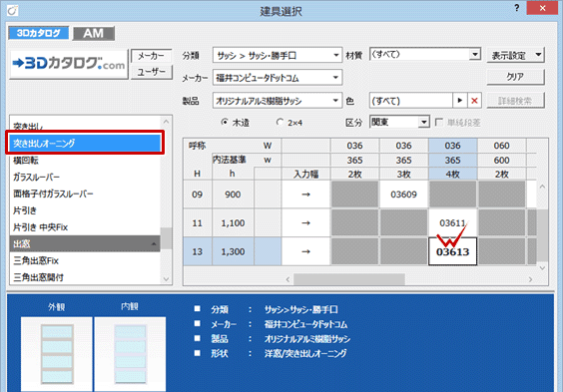Click the help question mark icon
The height and width of the screenshot is (392, 563).
(x=517, y=8)
